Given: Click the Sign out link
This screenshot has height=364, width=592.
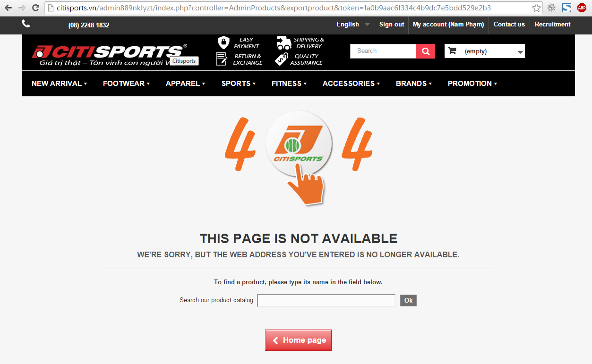Looking at the screenshot, I should tap(392, 25).
